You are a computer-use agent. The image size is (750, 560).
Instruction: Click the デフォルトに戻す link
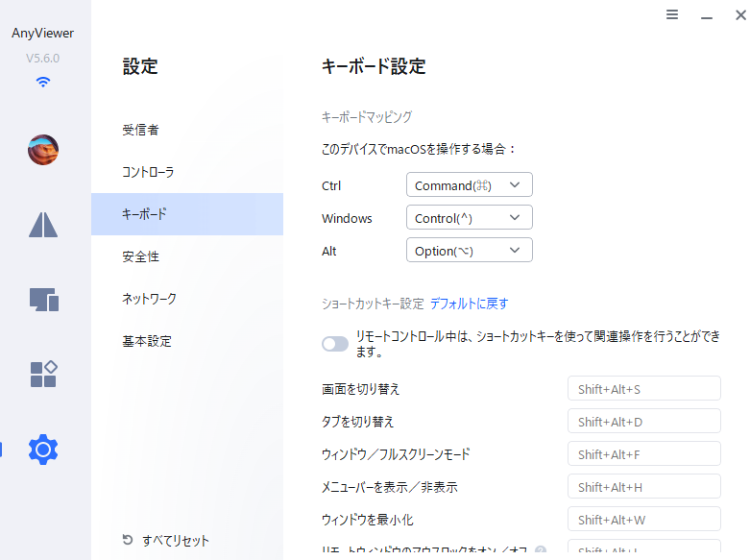pyautogui.click(x=470, y=304)
